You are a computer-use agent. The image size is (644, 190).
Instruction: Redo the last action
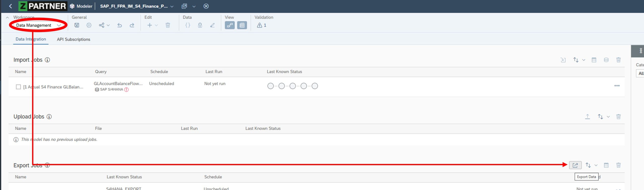point(132,25)
